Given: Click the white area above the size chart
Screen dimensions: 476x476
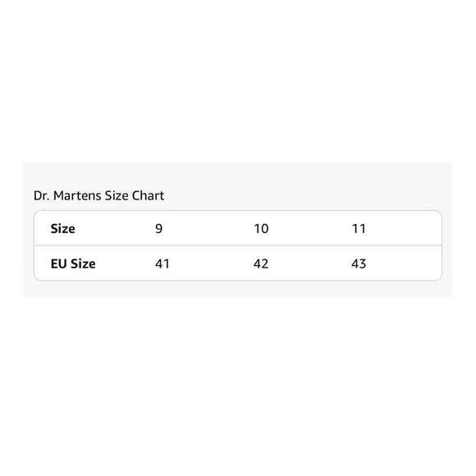Looking at the screenshot, I should click(x=238, y=82).
